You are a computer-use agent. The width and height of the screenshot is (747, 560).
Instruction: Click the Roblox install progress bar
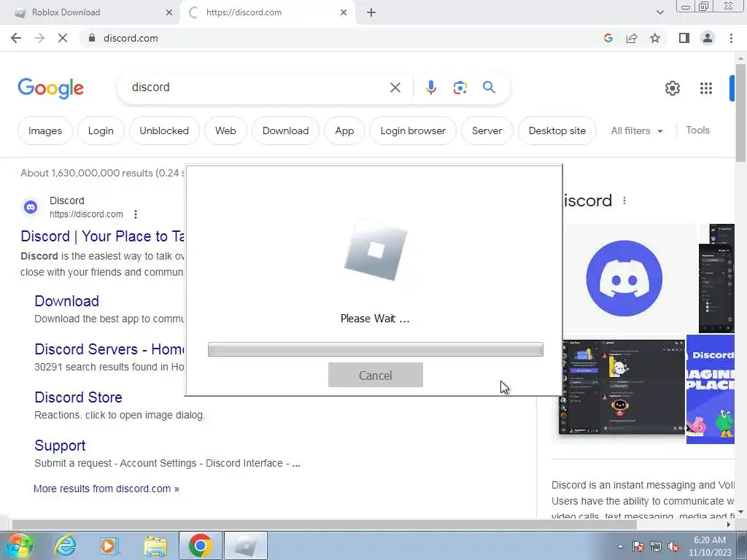coord(376,349)
